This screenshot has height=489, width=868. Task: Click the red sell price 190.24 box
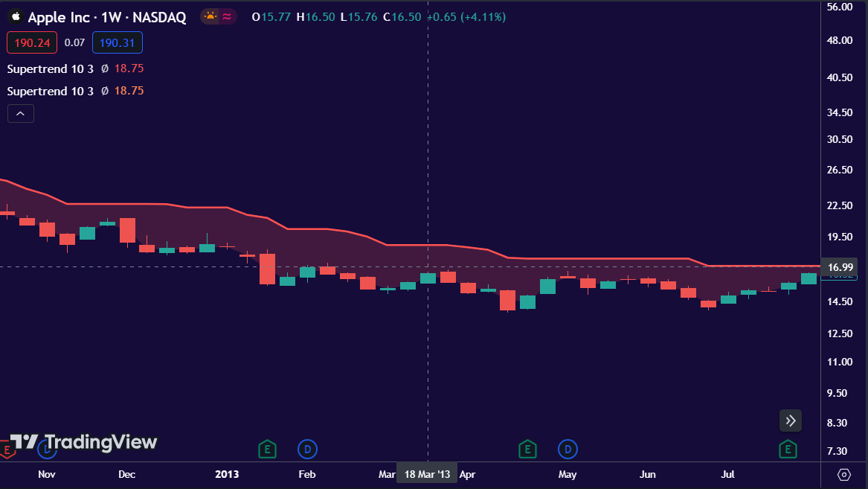coord(31,42)
